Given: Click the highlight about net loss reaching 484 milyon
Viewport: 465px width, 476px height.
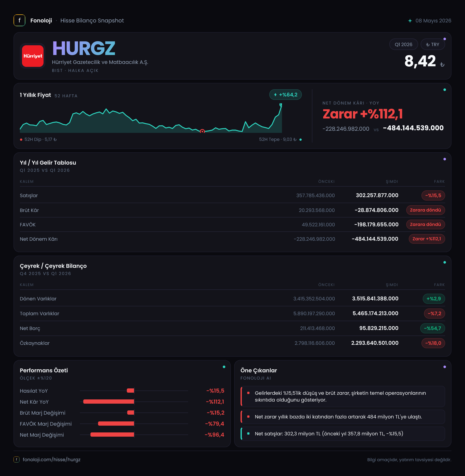Looking at the screenshot, I should (x=343, y=417).
